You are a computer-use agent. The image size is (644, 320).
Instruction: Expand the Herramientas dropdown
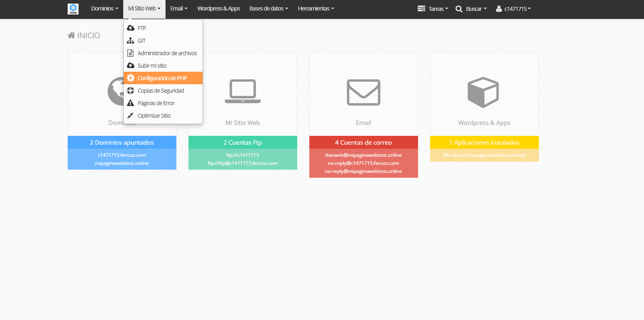pyautogui.click(x=316, y=8)
